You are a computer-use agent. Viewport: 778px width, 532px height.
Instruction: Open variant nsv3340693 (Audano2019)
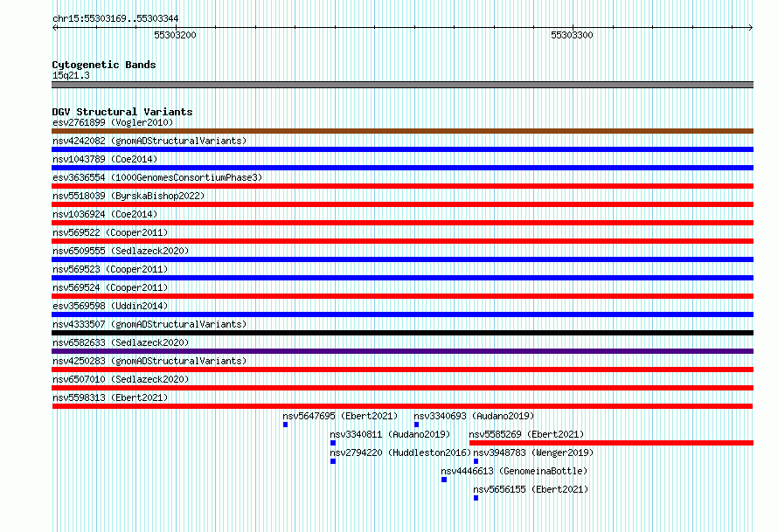coord(474,416)
